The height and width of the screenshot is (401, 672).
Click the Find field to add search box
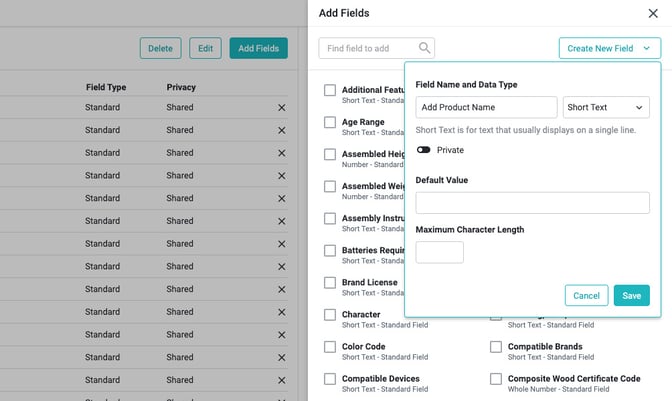(x=368, y=48)
